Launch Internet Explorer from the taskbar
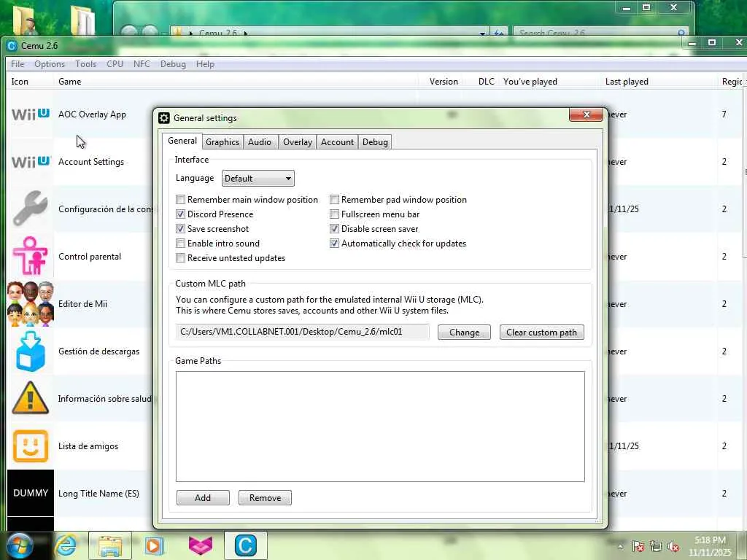Image resolution: width=747 pixels, height=560 pixels. 66,545
